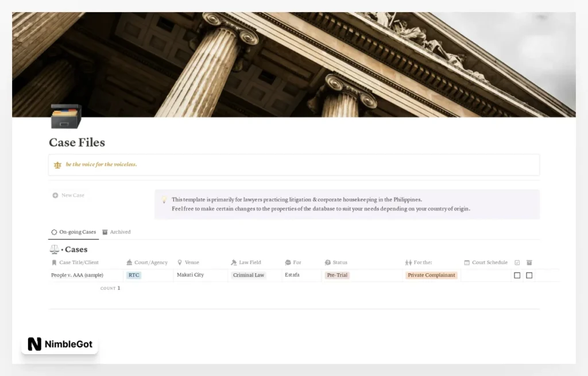Open the Law Field column header menu
588x376 pixels.
250,262
